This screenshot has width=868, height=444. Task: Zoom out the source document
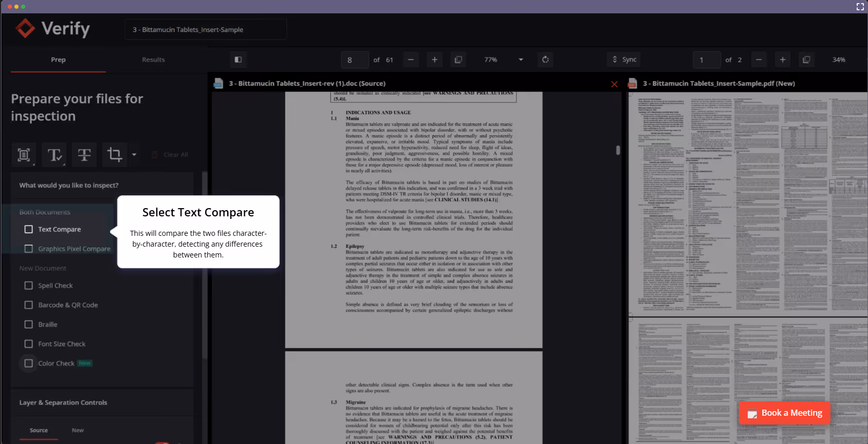tap(410, 60)
